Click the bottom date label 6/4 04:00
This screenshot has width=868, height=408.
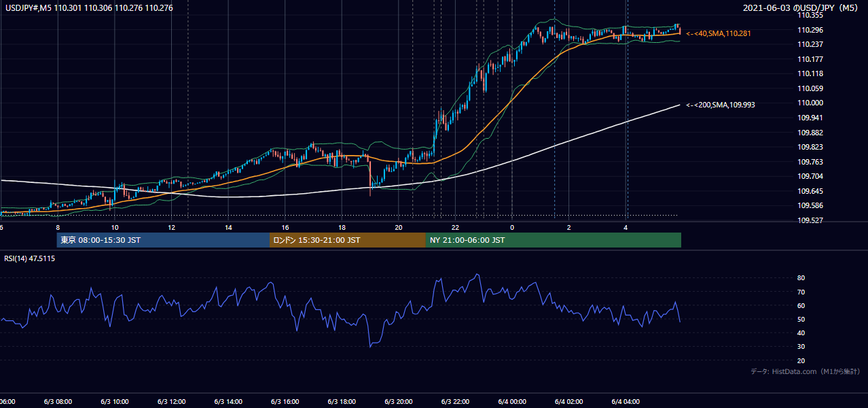tap(626, 402)
